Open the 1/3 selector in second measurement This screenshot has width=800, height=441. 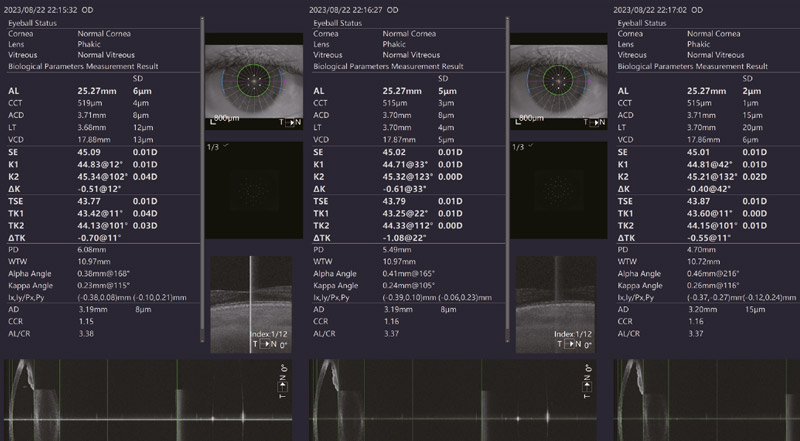tap(523, 147)
